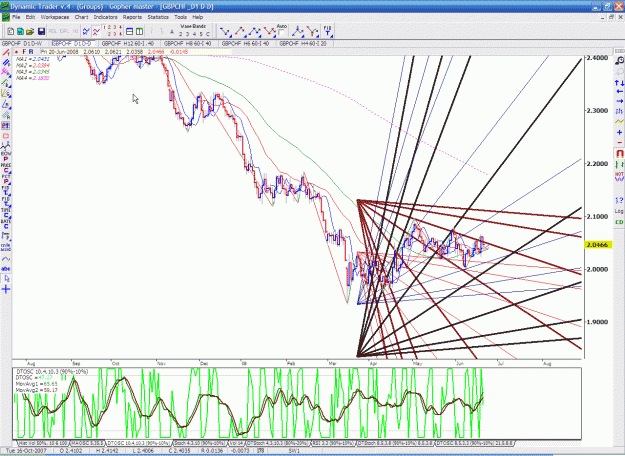
Task: Click the PCT P tool in sidebar
Action: coord(6,179)
